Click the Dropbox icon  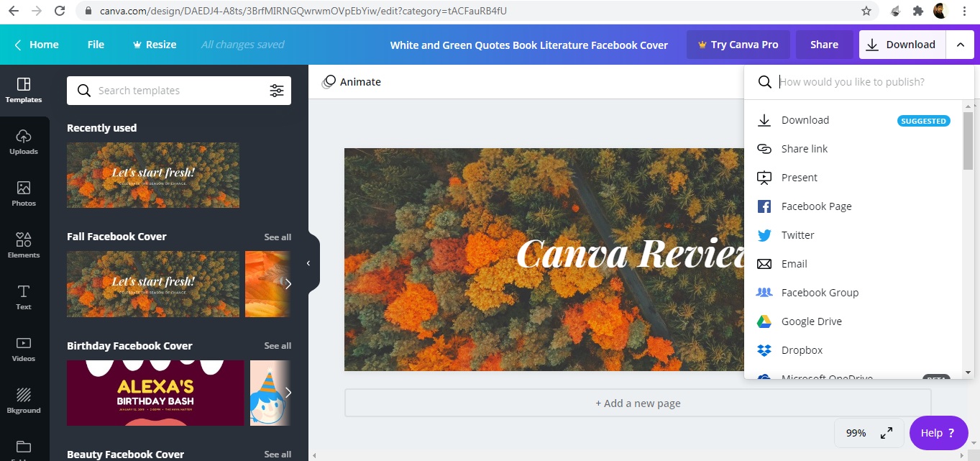pos(764,350)
